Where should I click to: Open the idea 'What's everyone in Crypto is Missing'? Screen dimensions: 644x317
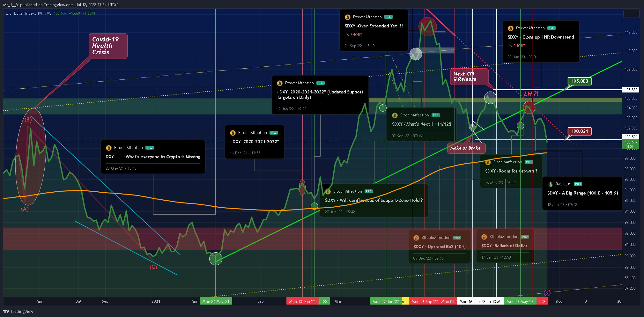pyautogui.click(x=153, y=157)
